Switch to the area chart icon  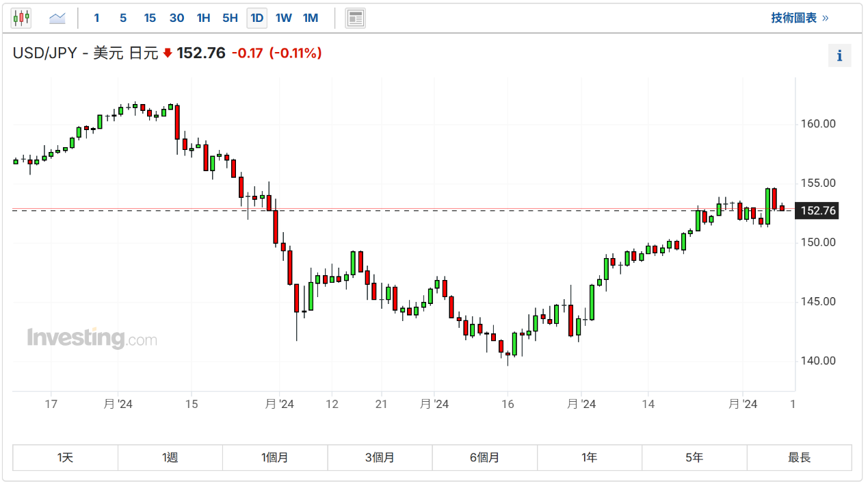(57, 18)
